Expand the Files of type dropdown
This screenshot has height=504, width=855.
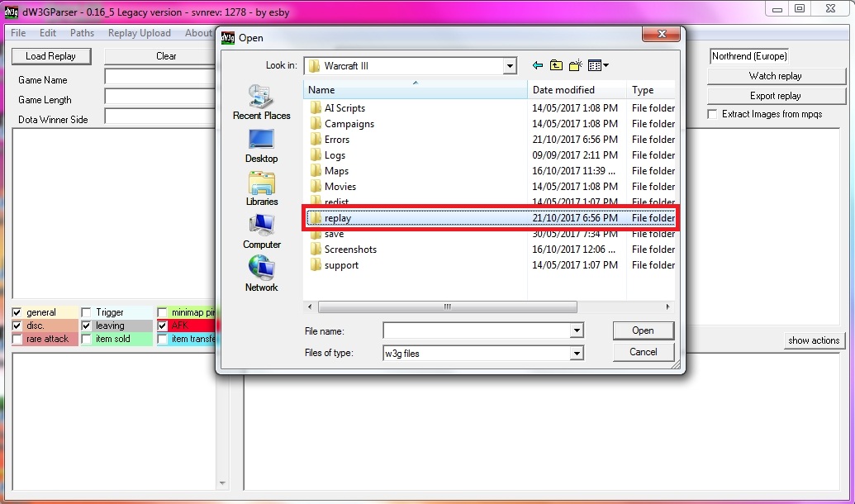pos(577,354)
